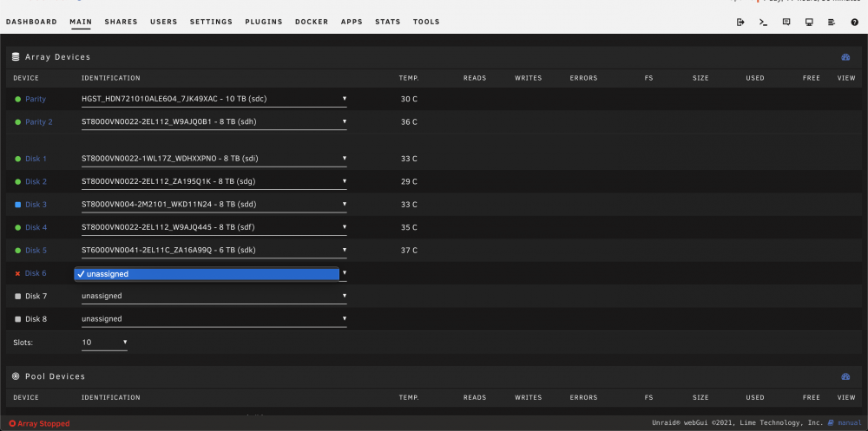Open the Disk 5 device link
This screenshot has height=431, width=868.
[36, 251]
